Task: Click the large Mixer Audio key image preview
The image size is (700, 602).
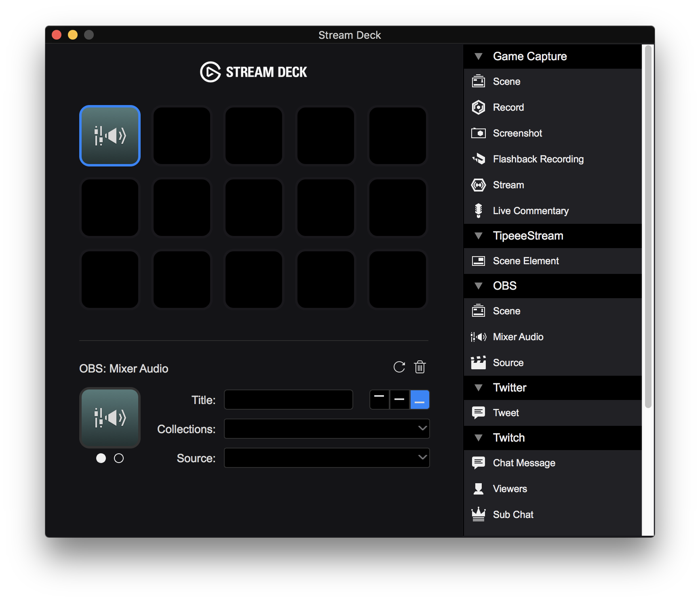Action: point(110,418)
